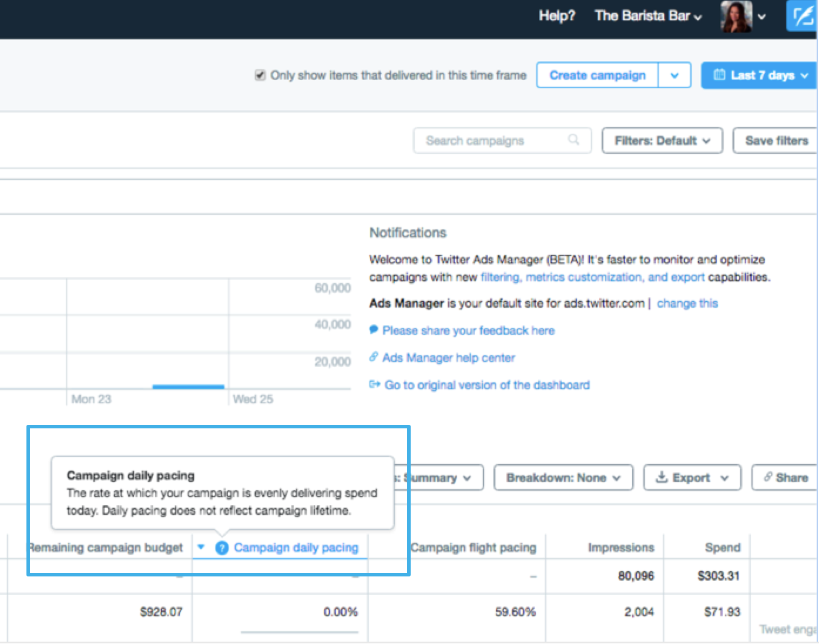Screen dimensions: 819x644
Task: Click the change this link
Action: (x=687, y=303)
